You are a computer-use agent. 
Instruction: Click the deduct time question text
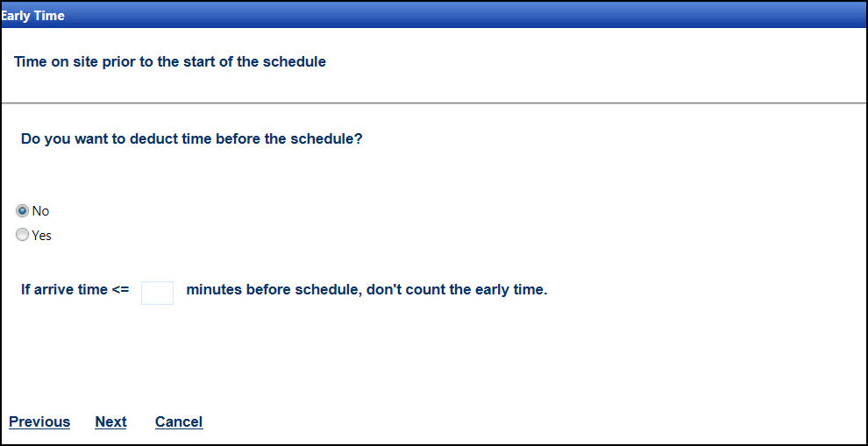pos(191,139)
